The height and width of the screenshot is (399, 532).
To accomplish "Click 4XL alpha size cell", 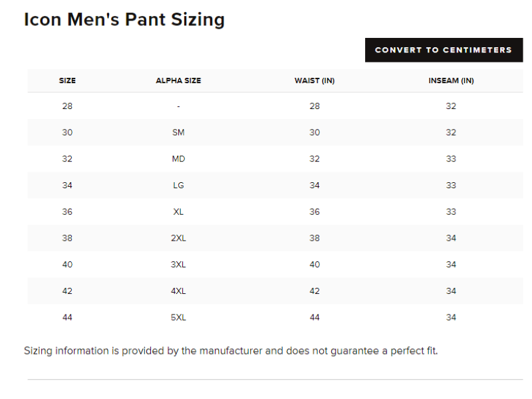I will 178,291.
